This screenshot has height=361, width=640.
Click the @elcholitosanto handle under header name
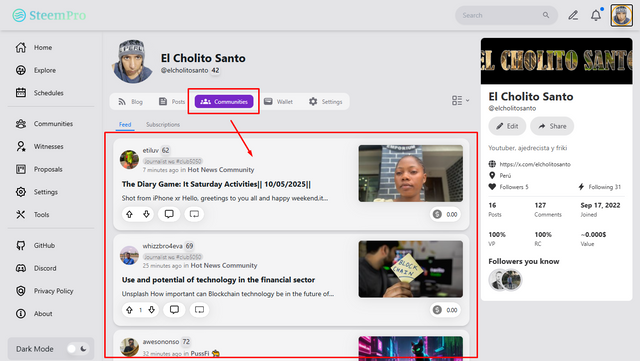184,70
